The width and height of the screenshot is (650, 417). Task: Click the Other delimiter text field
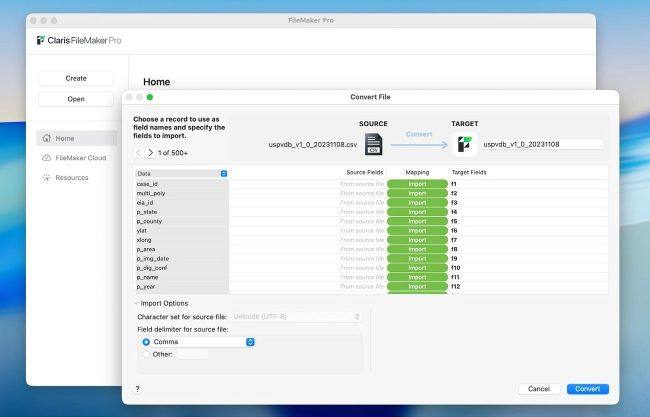[x=193, y=354]
